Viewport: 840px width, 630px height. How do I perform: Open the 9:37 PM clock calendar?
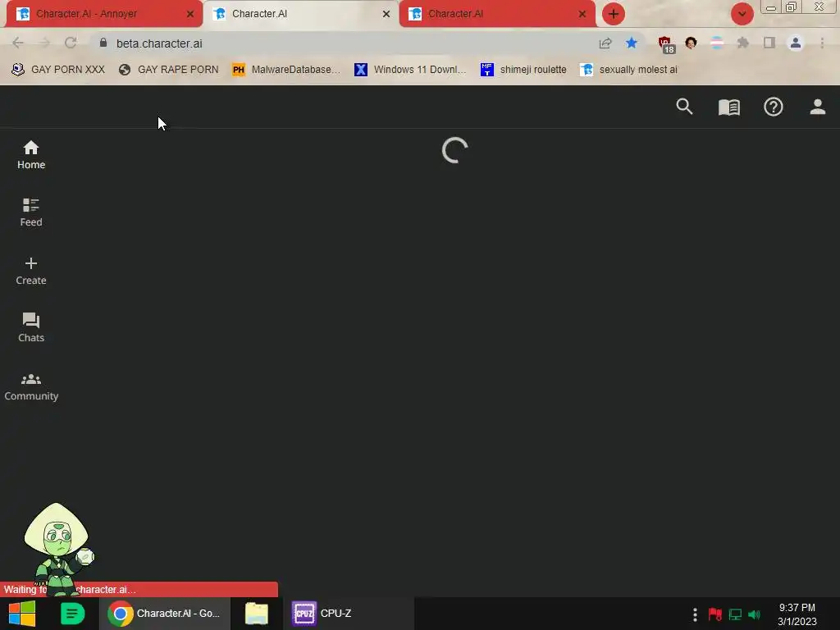pyautogui.click(x=797, y=614)
